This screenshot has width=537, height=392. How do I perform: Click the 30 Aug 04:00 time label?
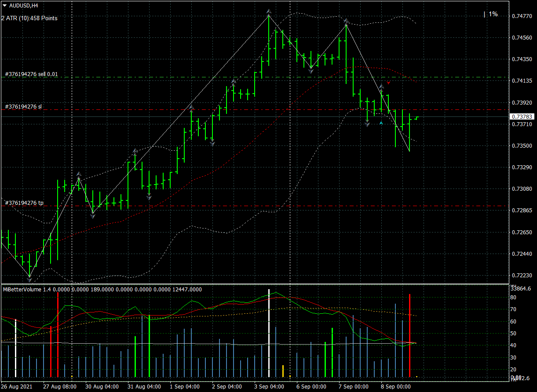[102, 387]
